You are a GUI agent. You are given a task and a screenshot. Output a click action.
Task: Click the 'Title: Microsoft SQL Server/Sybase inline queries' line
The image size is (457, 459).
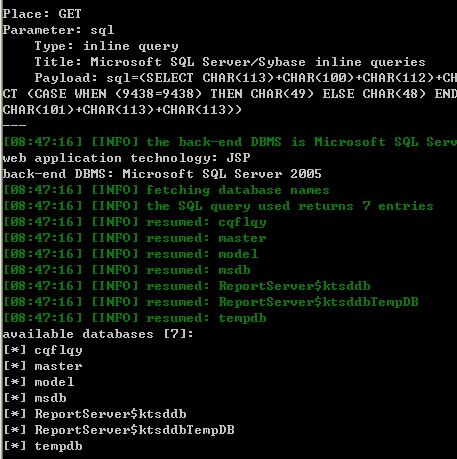[x=230, y=62]
